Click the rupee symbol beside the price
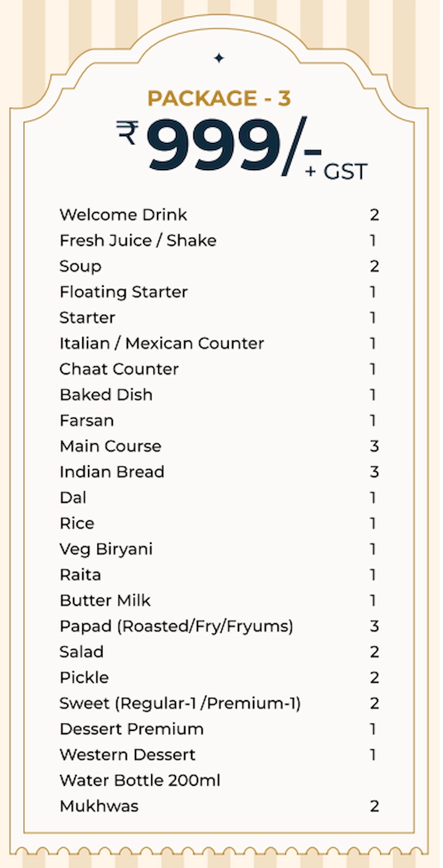The height and width of the screenshot is (868, 443). (x=127, y=133)
